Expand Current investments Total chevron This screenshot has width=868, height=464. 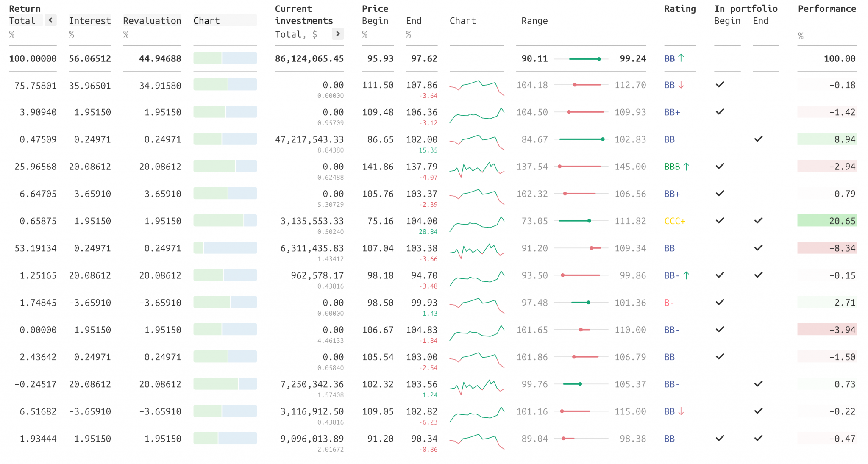click(337, 34)
